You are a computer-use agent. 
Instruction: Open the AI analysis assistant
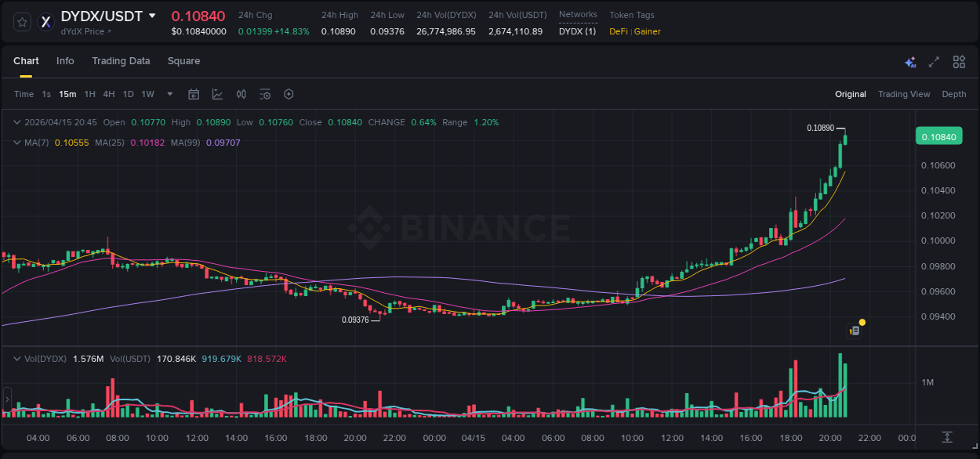(x=910, y=61)
